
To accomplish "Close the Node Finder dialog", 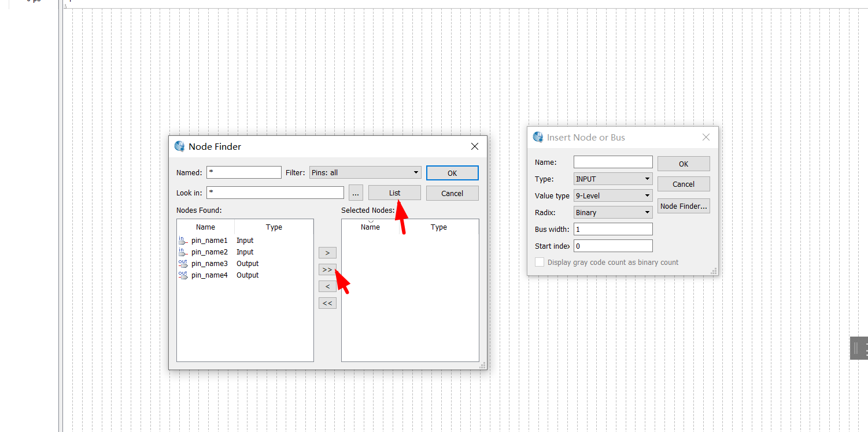I will pos(475,147).
